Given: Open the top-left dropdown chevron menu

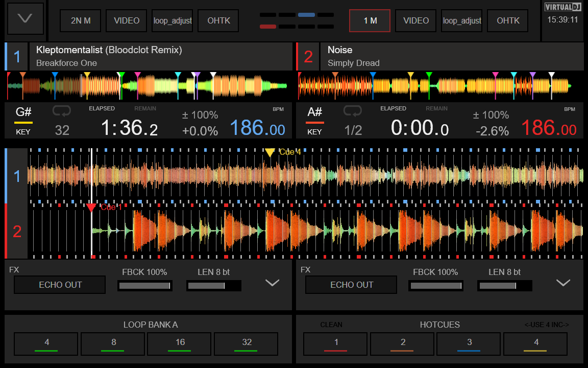Looking at the screenshot, I should coord(25,18).
